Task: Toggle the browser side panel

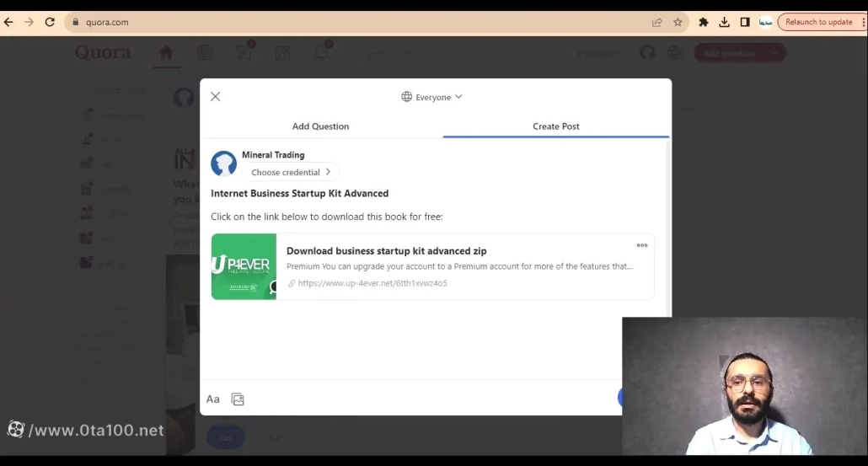Action: (x=745, y=23)
